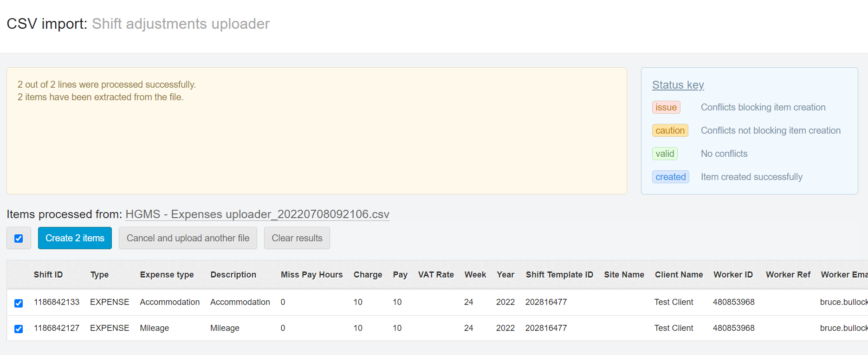Viewport: 868px width, 355px height.
Task: Uncheck the Accommodation expense row checkbox
Action: 19,303
